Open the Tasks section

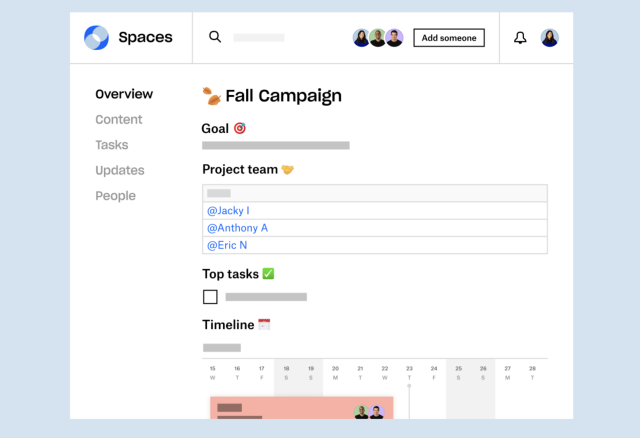pos(112,145)
